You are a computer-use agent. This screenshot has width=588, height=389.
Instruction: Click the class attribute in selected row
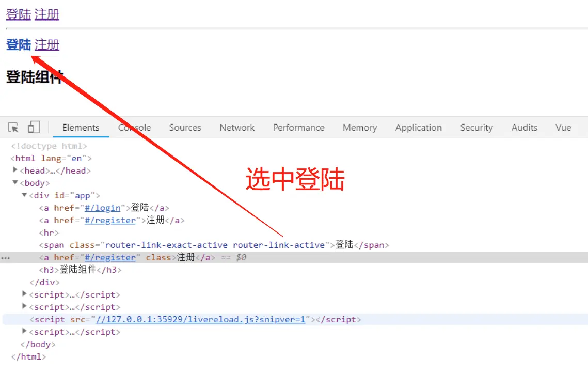158,257
